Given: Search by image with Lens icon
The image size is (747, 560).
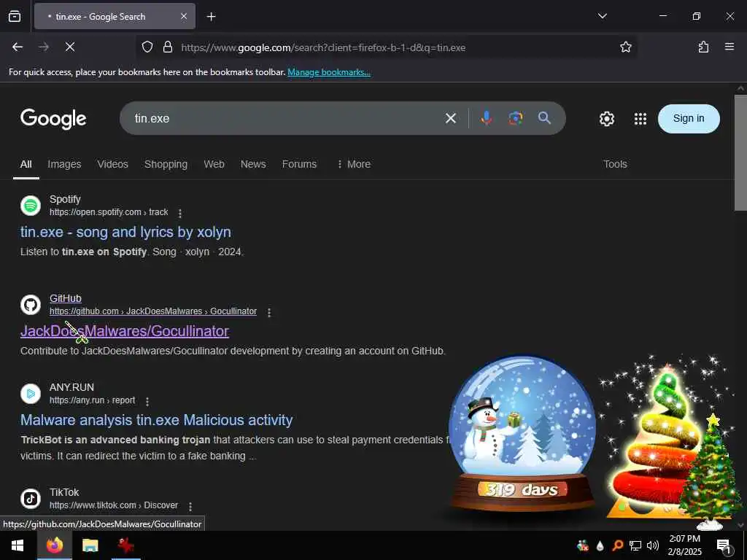Looking at the screenshot, I should [x=516, y=118].
